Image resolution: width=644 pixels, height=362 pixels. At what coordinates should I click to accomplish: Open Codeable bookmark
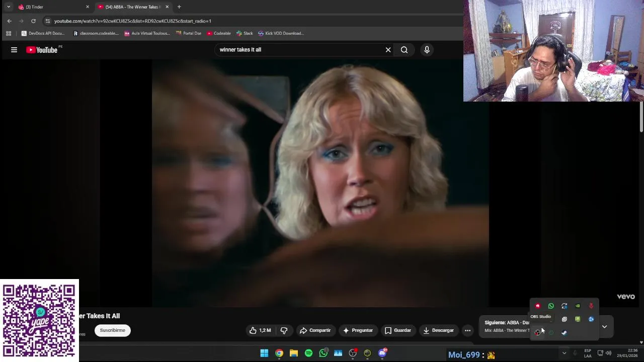point(219,33)
